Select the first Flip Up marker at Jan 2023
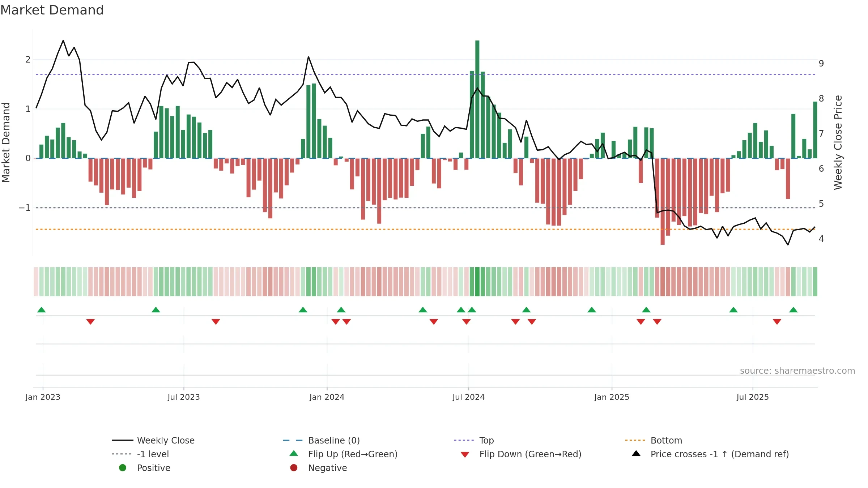 pyautogui.click(x=42, y=310)
